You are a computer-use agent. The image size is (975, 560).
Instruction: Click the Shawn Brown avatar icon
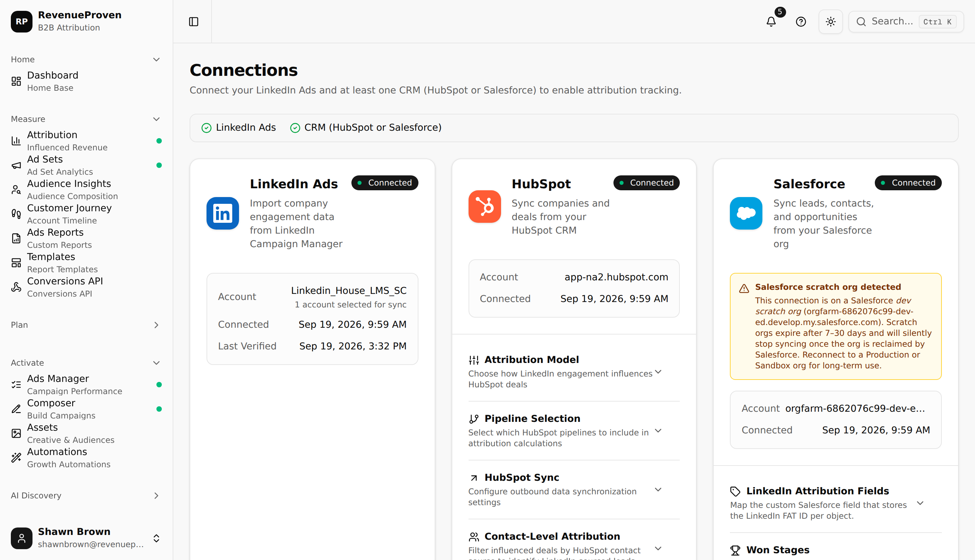pyautogui.click(x=22, y=538)
